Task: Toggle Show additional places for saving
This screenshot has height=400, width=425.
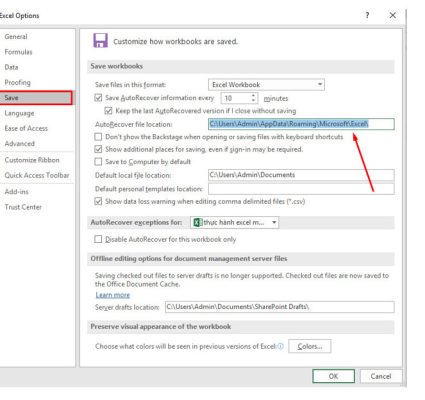Action: point(98,149)
